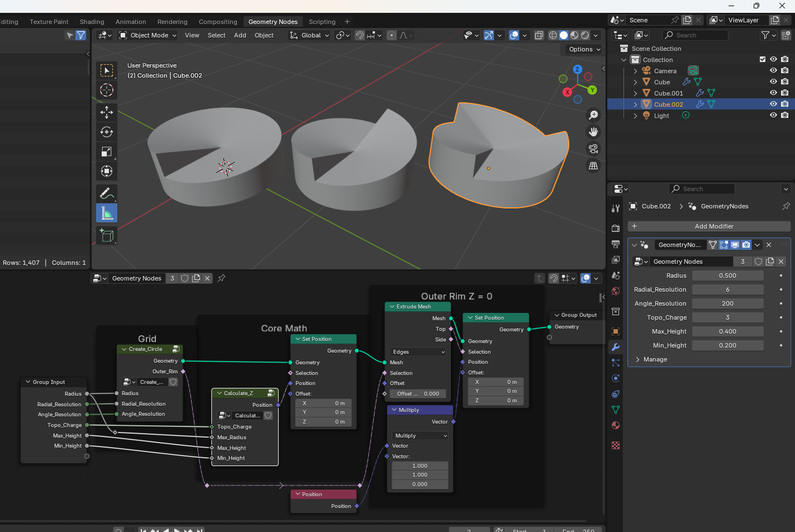The height and width of the screenshot is (532, 795).
Task: Toggle snapping magnet in viewport header
Action: (x=360, y=35)
